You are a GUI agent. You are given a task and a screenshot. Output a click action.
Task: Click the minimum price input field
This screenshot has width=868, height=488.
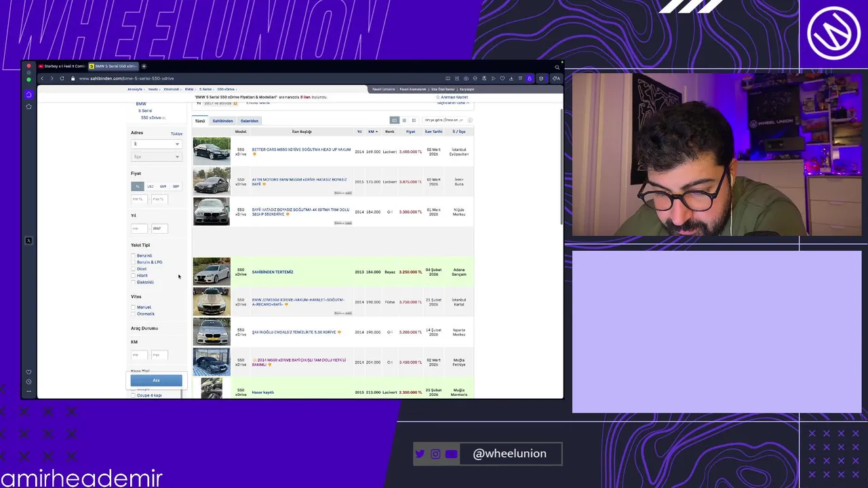pos(138,199)
